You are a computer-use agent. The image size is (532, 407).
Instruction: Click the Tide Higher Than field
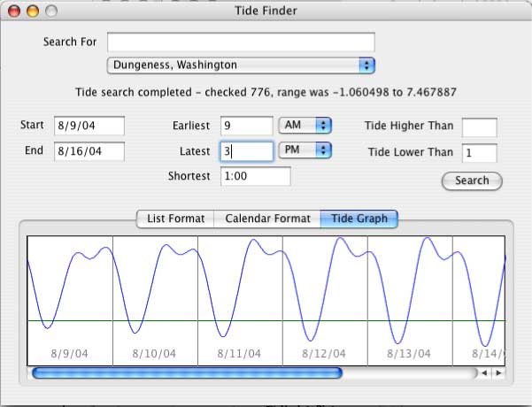(479, 127)
